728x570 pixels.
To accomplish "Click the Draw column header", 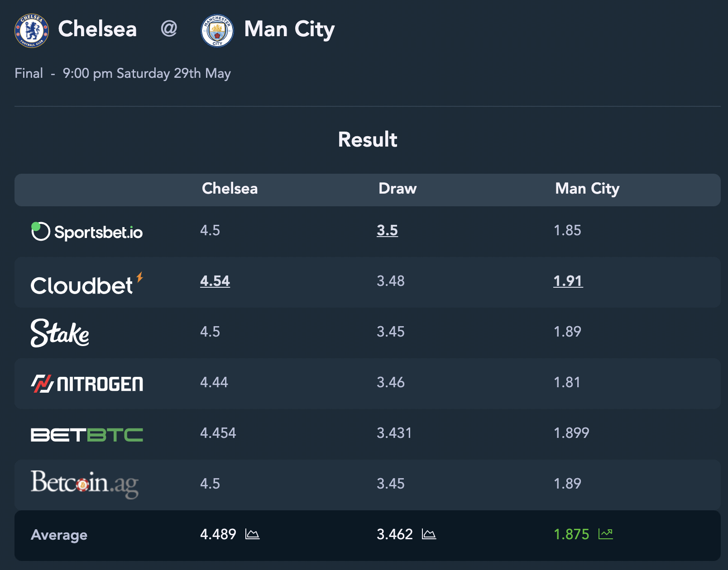I will click(398, 188).
